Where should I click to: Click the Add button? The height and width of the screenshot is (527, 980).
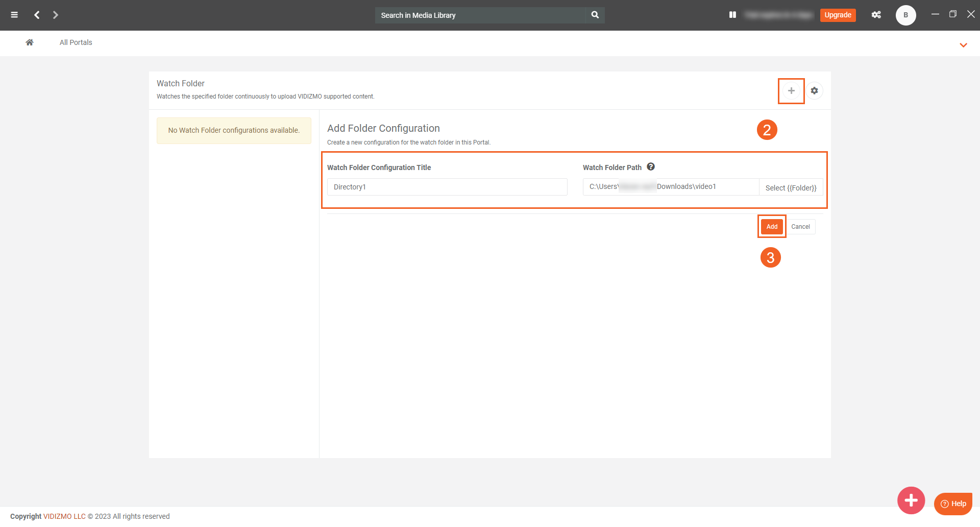coord(772,227)
